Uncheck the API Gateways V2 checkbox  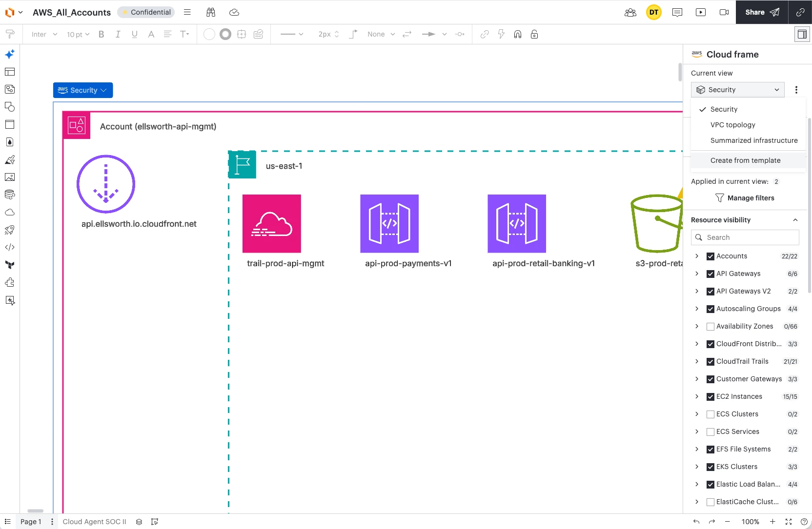[x=710, y=292]
